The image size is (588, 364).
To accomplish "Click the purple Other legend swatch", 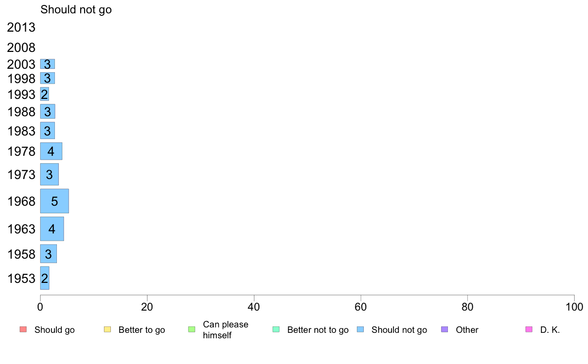I will [445, 329].
